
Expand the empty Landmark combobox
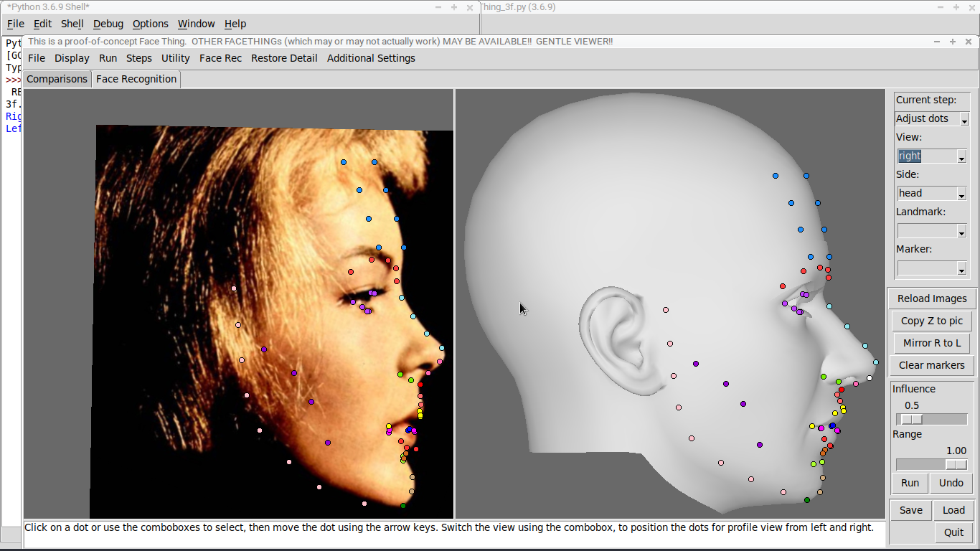point(961,231)
